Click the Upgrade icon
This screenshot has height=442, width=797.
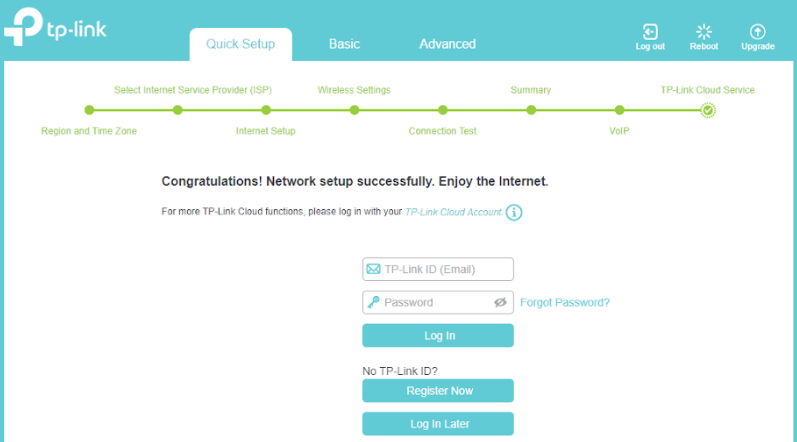coord(757,32)
